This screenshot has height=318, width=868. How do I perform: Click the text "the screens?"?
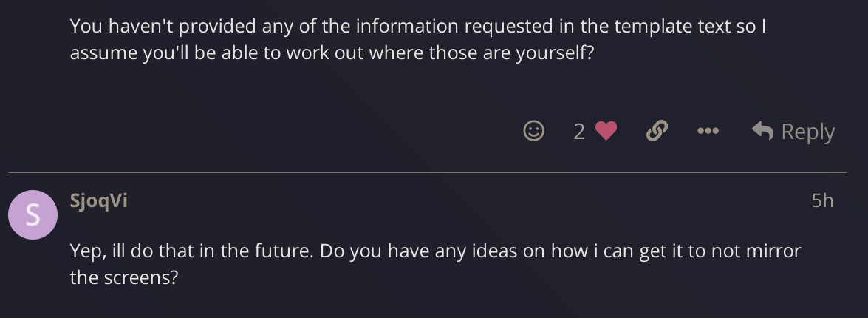point(124,278)
